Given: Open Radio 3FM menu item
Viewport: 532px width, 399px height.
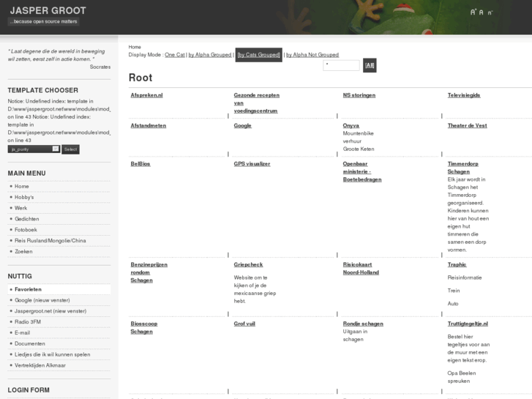Looking at the screenshot, I should click(28, 322).
